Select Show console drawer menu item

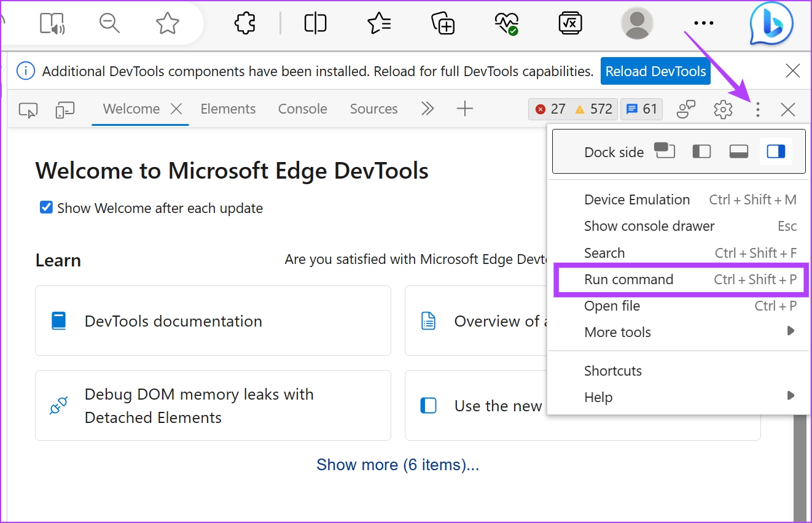(678, 226)
